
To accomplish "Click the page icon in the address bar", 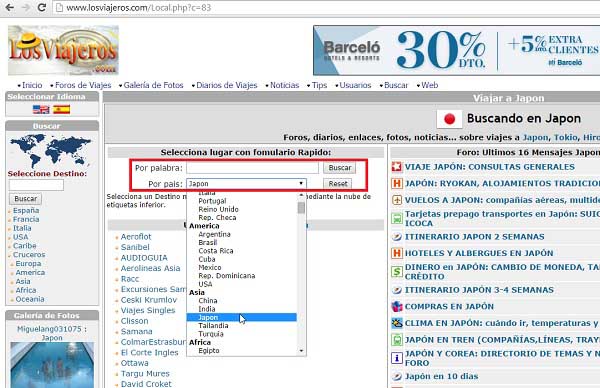I will pos(59,8).
